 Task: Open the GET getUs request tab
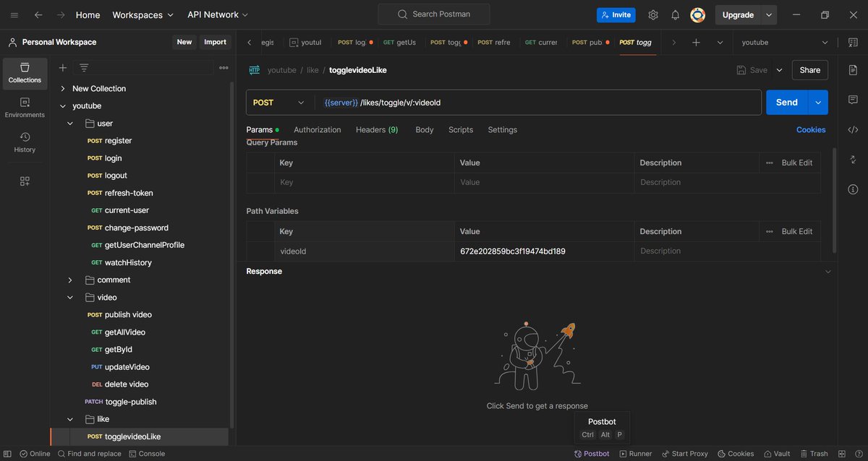click(x=401, y=43)
